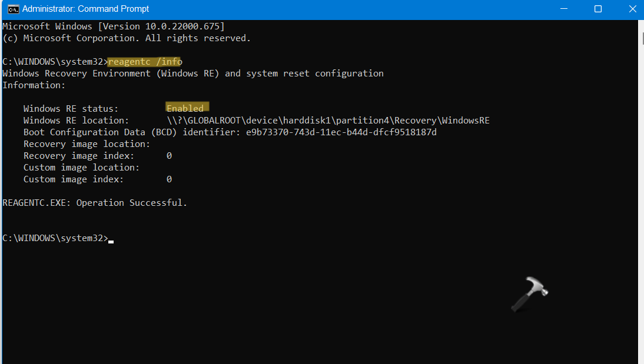The height and width of the screenshot is (364, 644).
Task: Click the highlighted 'reagentc /info' command
Action: coord(145,62)
